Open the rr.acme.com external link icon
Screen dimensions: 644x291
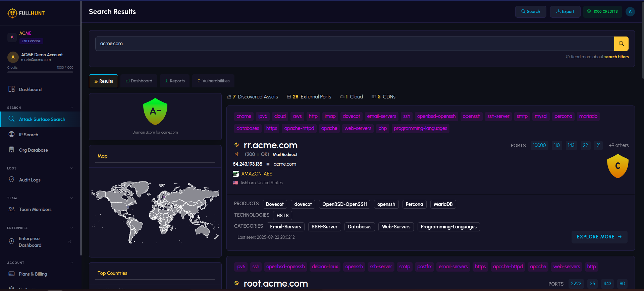click(236, 154)
